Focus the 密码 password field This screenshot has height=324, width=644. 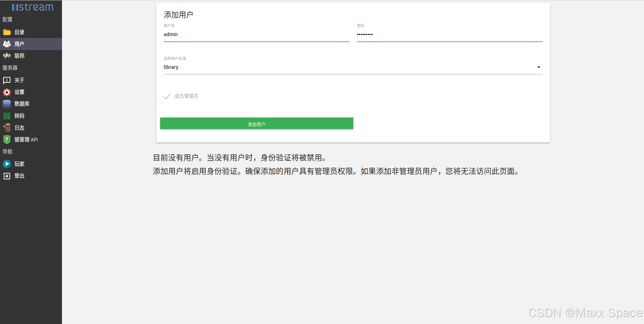[449, 34]
